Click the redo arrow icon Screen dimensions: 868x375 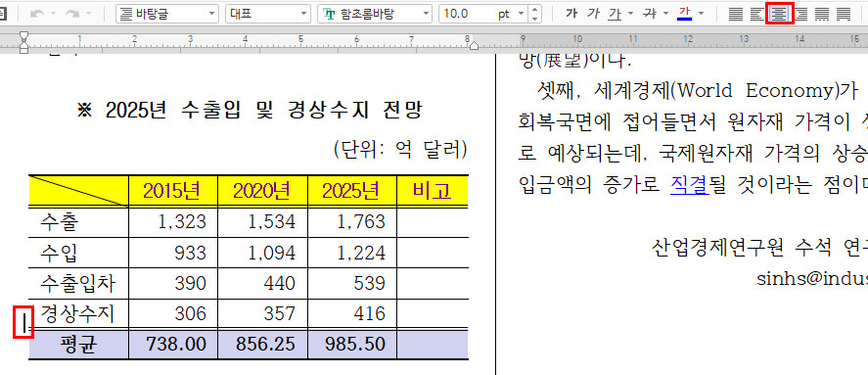click(72, 14)
